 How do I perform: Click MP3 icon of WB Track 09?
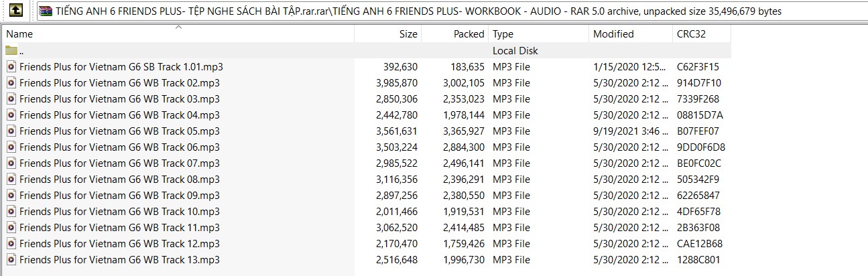point(11,195)
